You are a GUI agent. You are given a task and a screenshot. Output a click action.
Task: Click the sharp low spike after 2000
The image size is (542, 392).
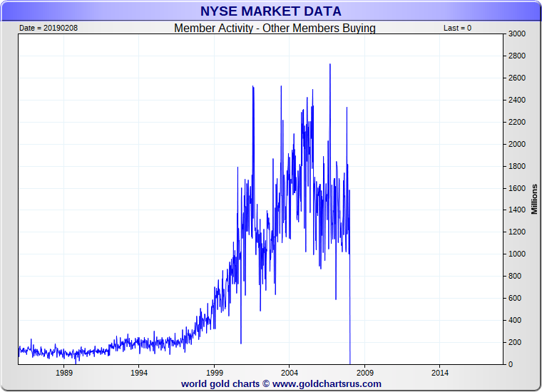point(241,343)
